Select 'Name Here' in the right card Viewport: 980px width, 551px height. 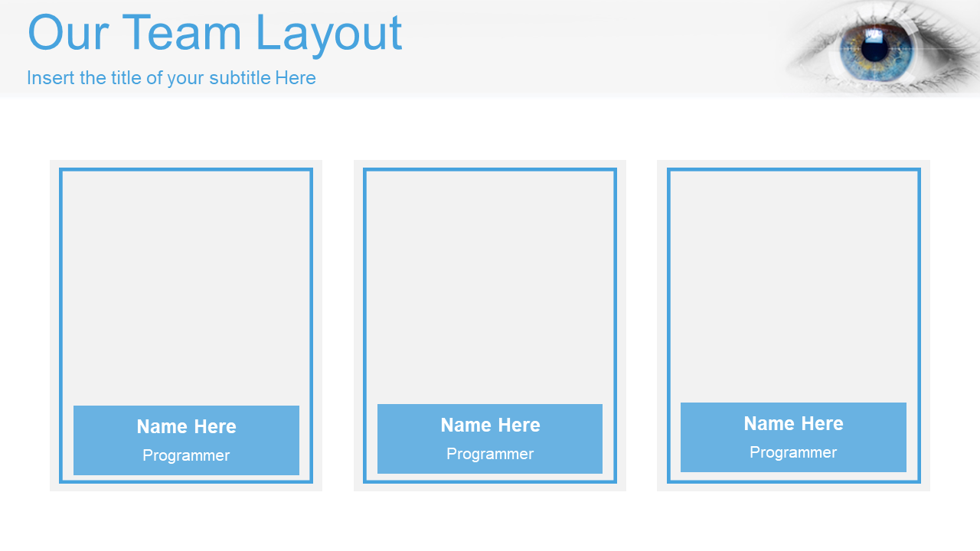[793, 423]
